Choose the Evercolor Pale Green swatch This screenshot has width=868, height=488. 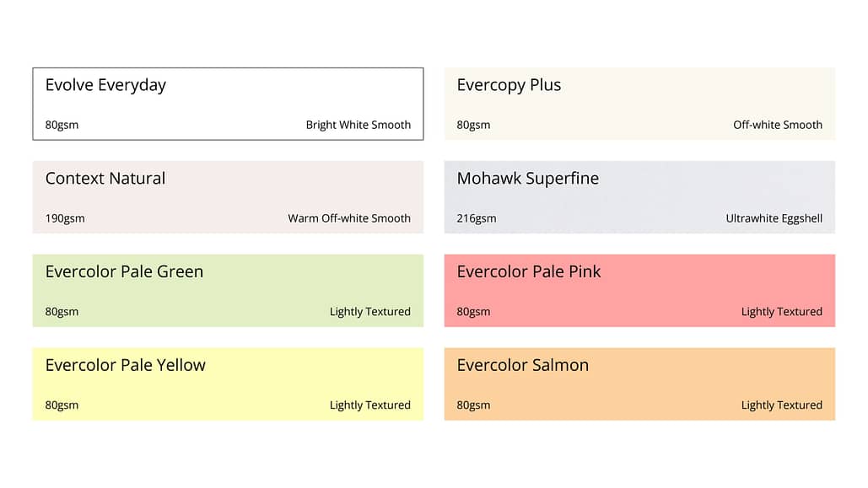tap(228, 291)
